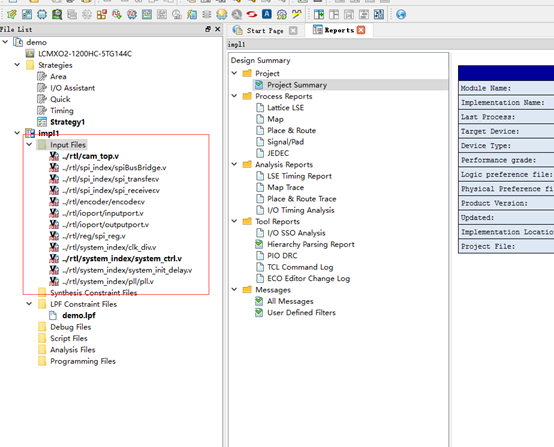Open the JEDEC report

[278, 153]
